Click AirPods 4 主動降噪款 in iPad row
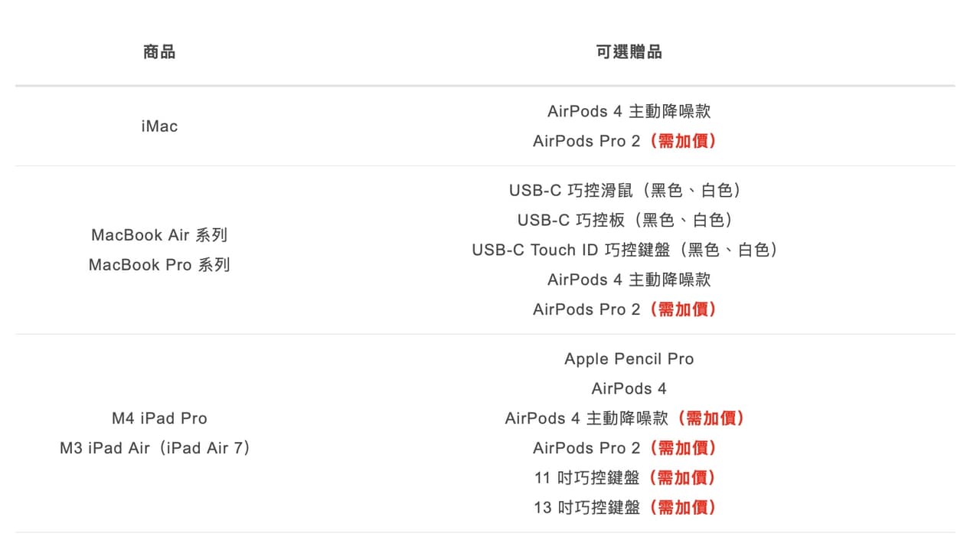 click(x=586, y=418)
